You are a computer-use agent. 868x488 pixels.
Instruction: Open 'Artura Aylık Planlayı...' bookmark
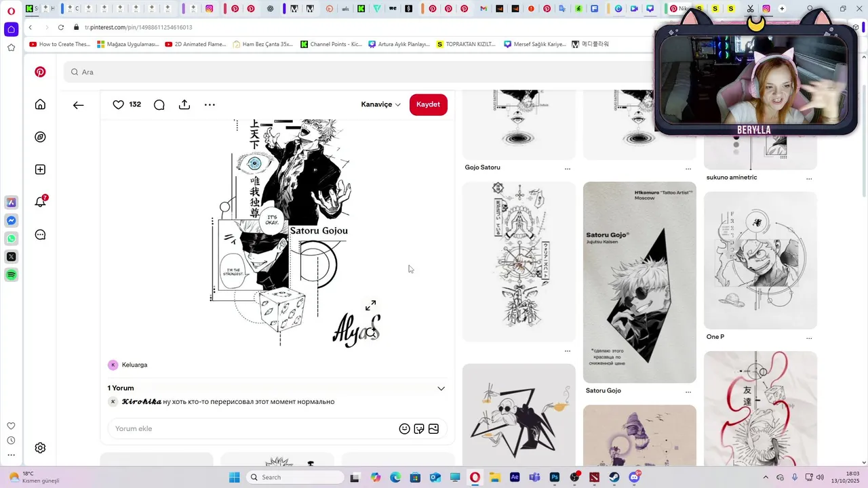[399, 44]
